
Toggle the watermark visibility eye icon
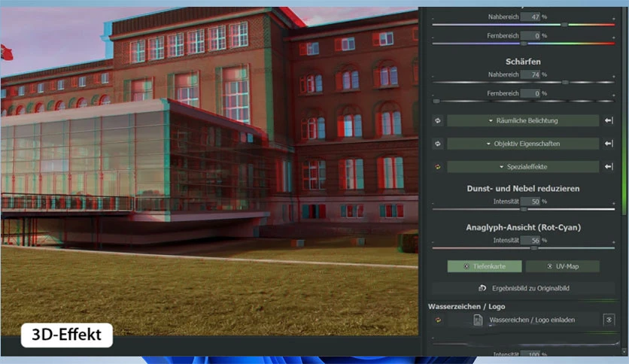(x=609, y=320)
